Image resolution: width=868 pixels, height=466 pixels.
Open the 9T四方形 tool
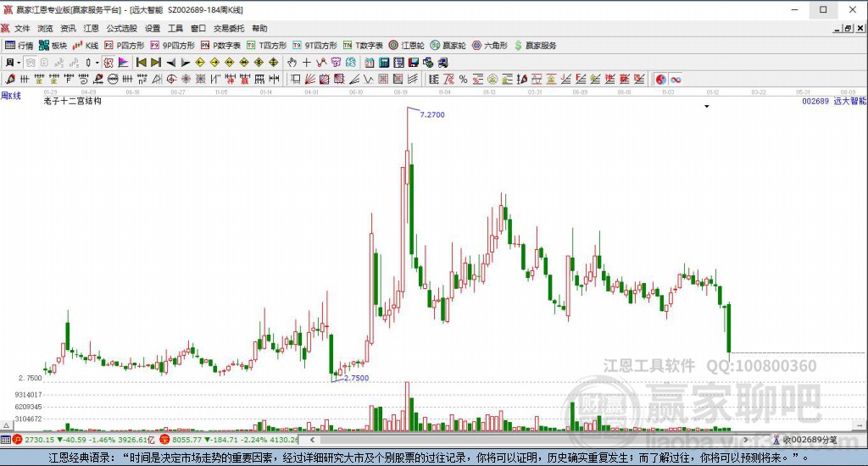(315, 46)
